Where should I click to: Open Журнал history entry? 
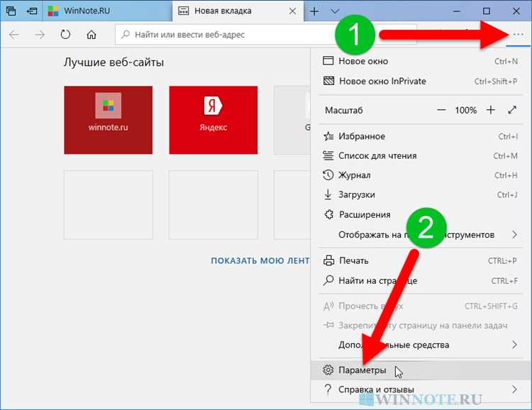(421, 175)
